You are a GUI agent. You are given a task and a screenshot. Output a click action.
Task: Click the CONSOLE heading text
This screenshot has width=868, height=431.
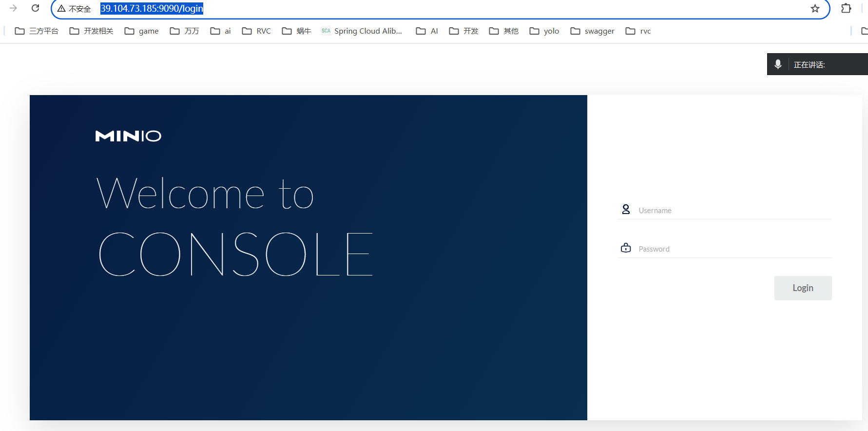236,254
